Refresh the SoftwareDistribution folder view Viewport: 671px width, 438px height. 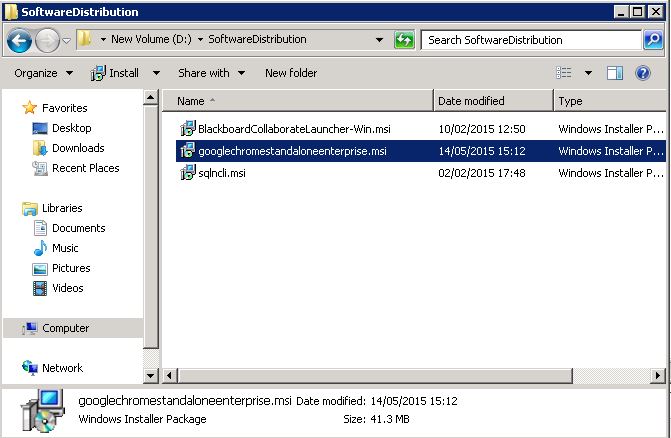(404, 40)
